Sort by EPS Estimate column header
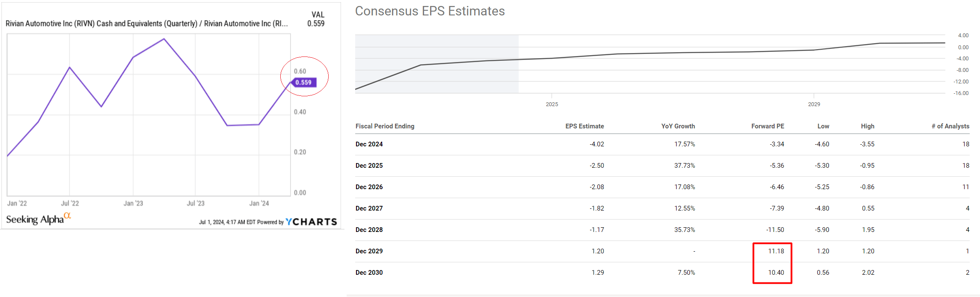 pos(584,126)
